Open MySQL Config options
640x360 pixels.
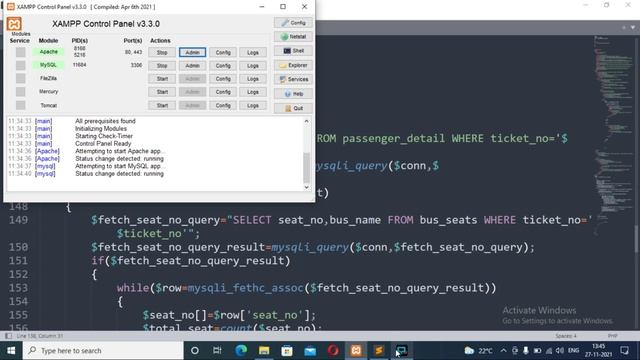point(223,65)
